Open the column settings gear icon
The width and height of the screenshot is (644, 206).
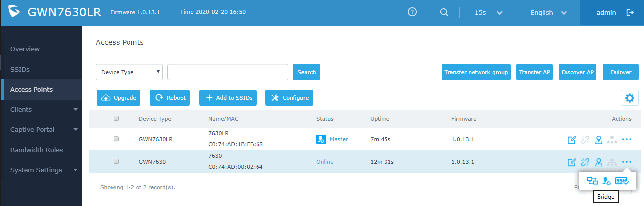pos(629,98)
